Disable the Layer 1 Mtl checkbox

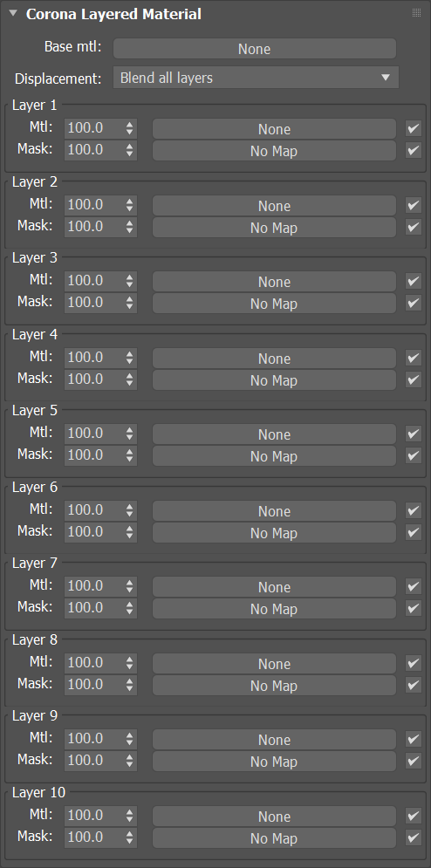tap(414, 128)
